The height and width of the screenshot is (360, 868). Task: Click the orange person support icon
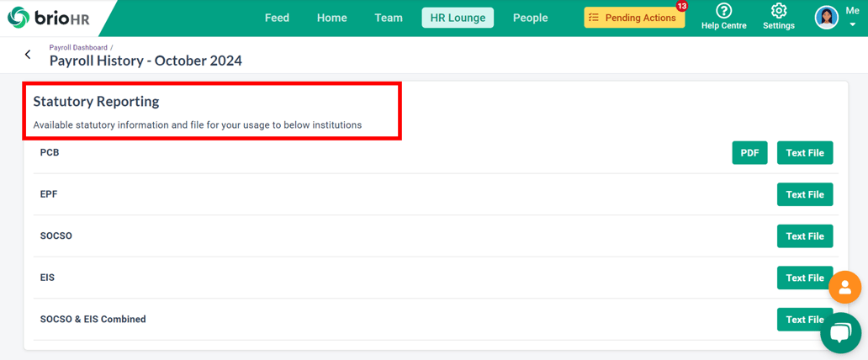(844, 288)
